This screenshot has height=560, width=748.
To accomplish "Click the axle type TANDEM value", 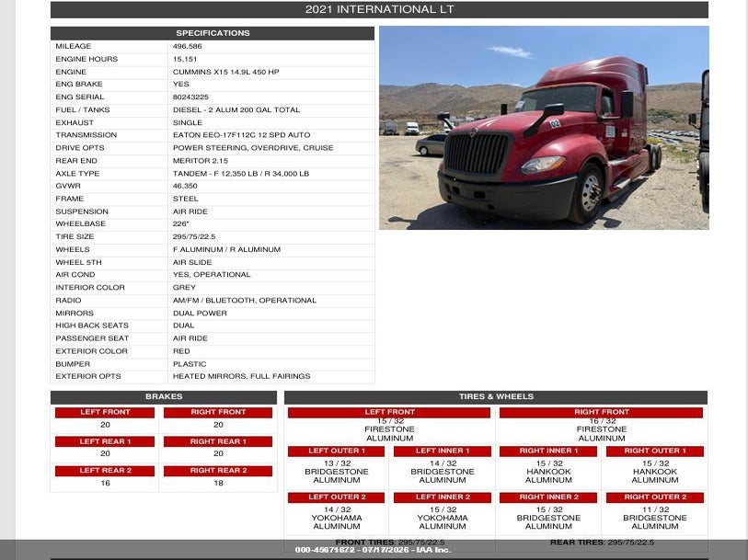I will [x=241, y=174].
